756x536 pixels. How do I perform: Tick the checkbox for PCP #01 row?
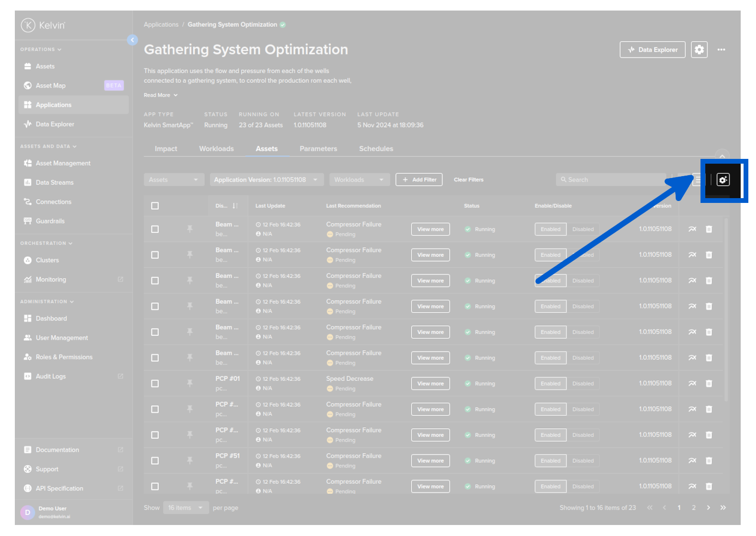(155, 384)
